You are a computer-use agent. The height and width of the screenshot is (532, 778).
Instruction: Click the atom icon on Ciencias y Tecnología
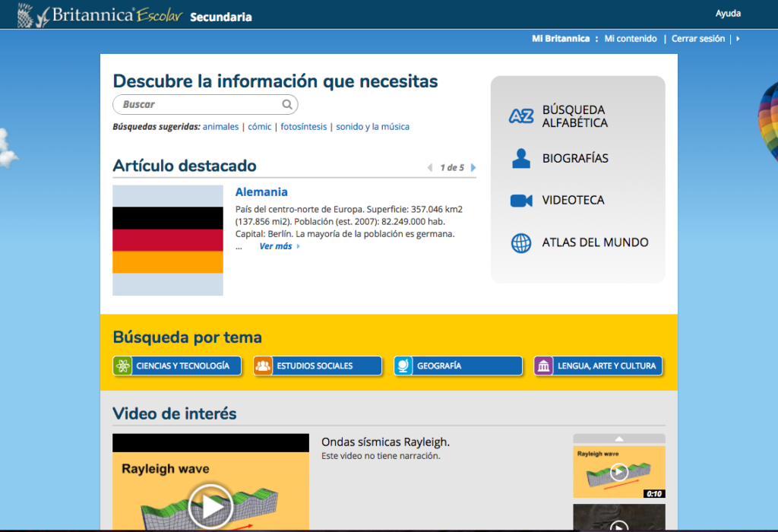point(122,366)
